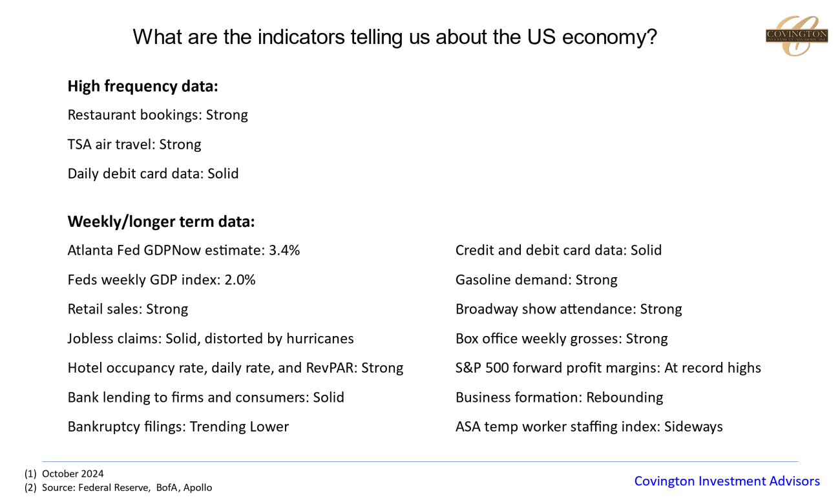The width and height of the screenshot is (840, 504).
Task: Click the Hotel occupancy rate line
Action: pyautogui.click(x=235, y=368)
